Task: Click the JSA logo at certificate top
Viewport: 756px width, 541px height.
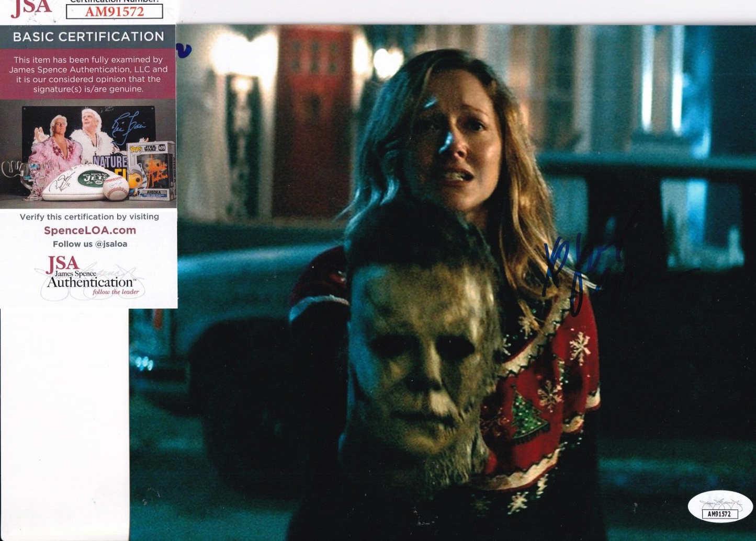Action: 31,9
